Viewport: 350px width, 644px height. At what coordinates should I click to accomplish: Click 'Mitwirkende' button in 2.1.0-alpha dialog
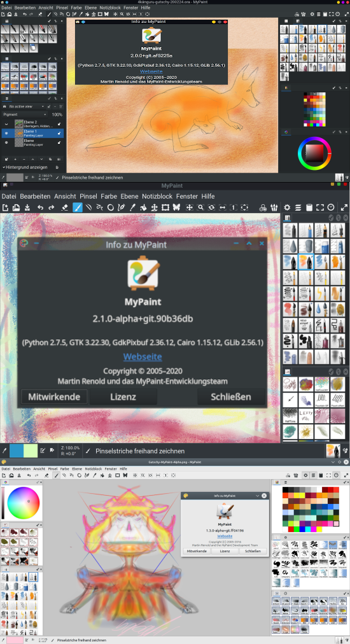[x=54, y=397]
